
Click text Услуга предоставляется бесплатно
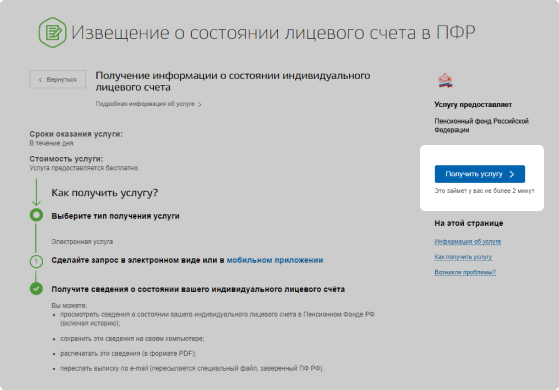[84, 168]
